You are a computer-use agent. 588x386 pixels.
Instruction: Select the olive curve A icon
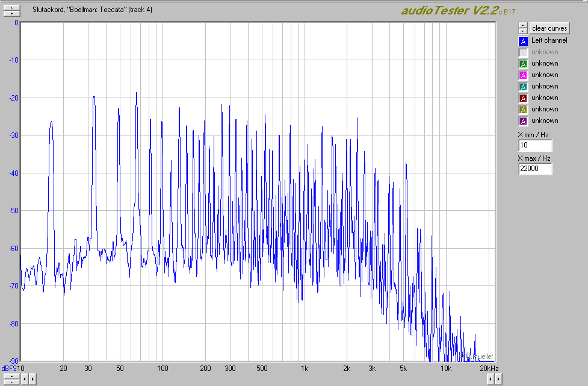[522, 110]
